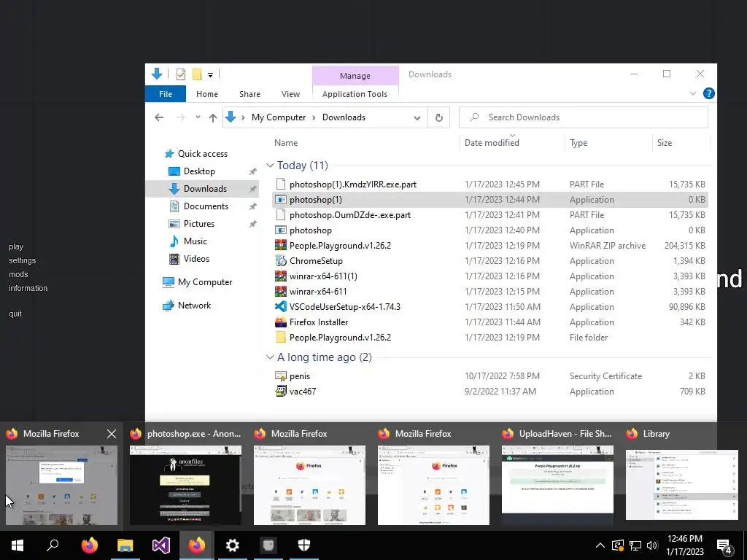The image size is (747, 560).
Task: Open Documents in the navigation pane
Action: coord(206,206)
